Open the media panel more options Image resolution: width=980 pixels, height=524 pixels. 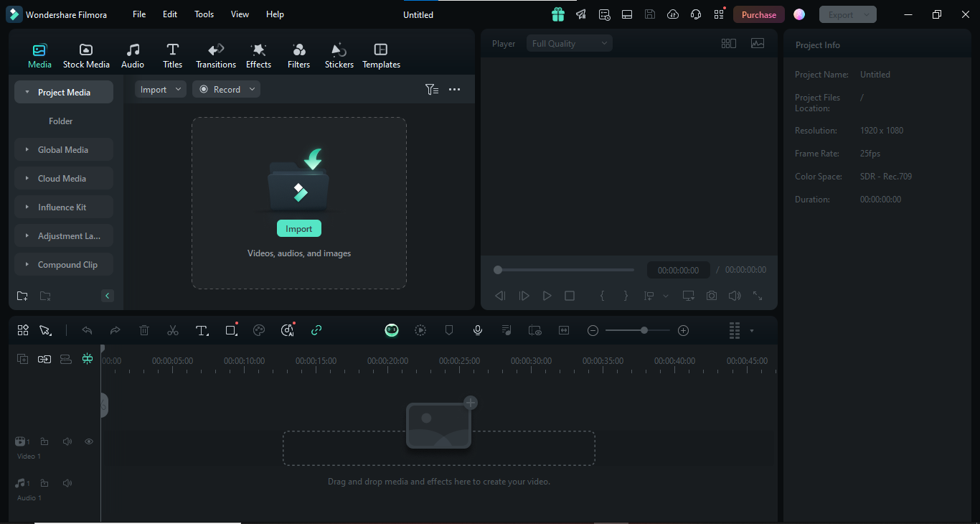pos(454,89)
